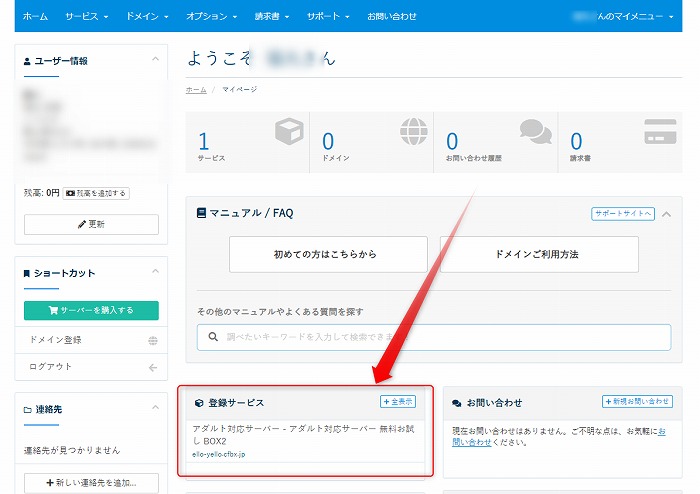This screenshot has width=700, height=494.
Task: Collapse the マニュアル / FAQ panel
Action: (667, 213)
